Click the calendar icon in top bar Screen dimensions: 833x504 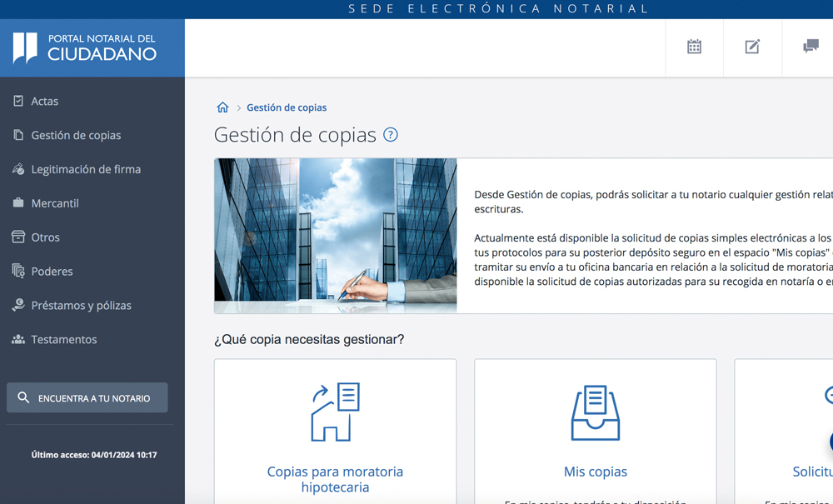point(694,47)
